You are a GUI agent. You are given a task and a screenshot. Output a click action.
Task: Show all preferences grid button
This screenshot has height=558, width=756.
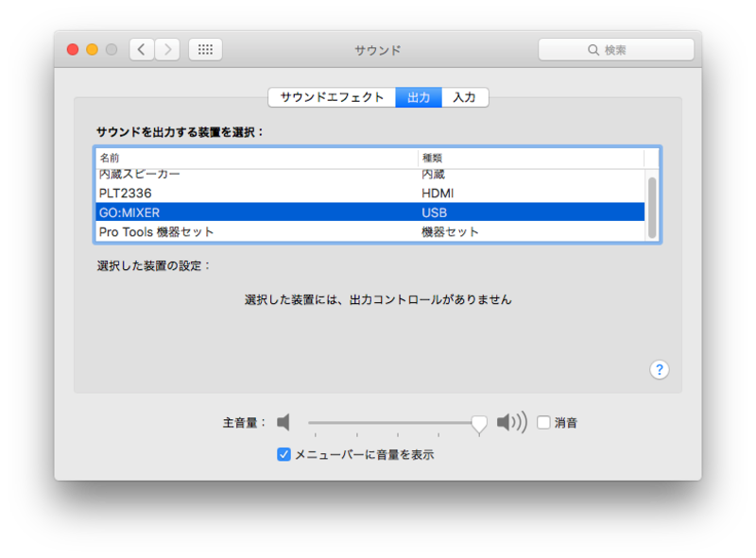tap(205, 50)
